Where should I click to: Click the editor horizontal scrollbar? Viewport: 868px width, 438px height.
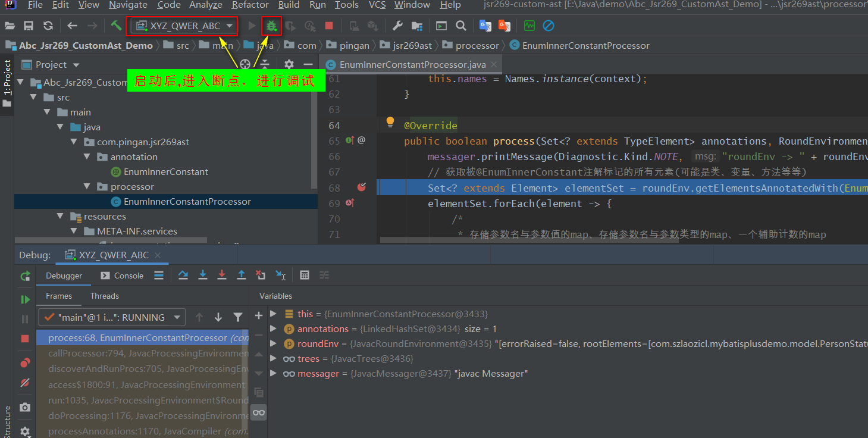pos(528,240)
